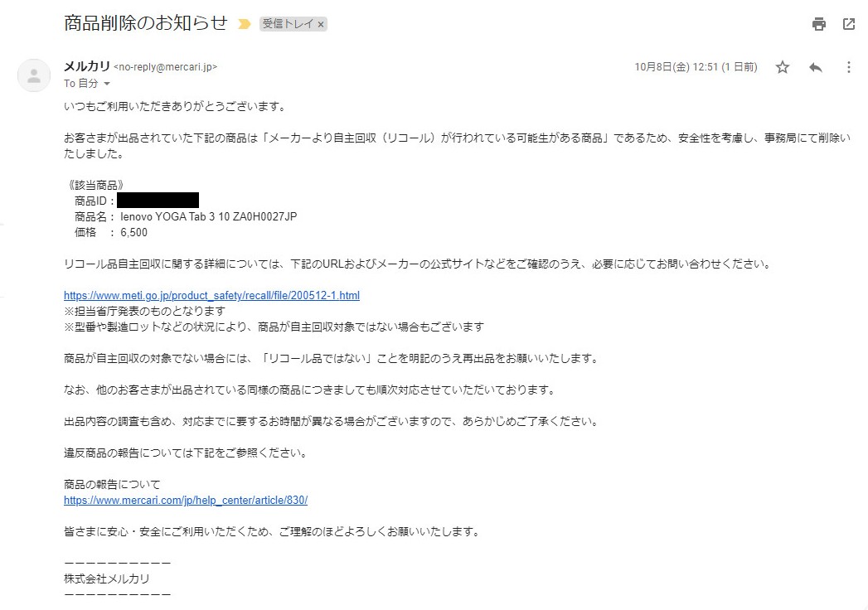Reply to the Mercari email
The width and height of the screenshot is (868, 610).
coord(816,67)
